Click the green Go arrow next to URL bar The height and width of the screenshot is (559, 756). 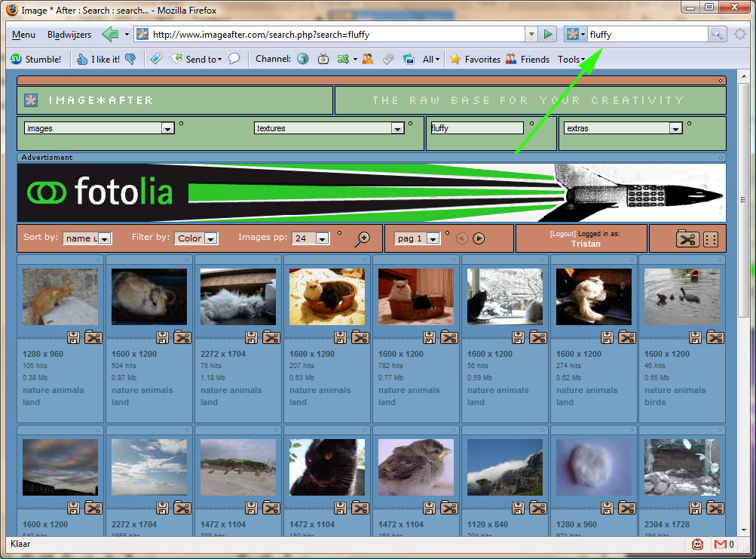548,34
